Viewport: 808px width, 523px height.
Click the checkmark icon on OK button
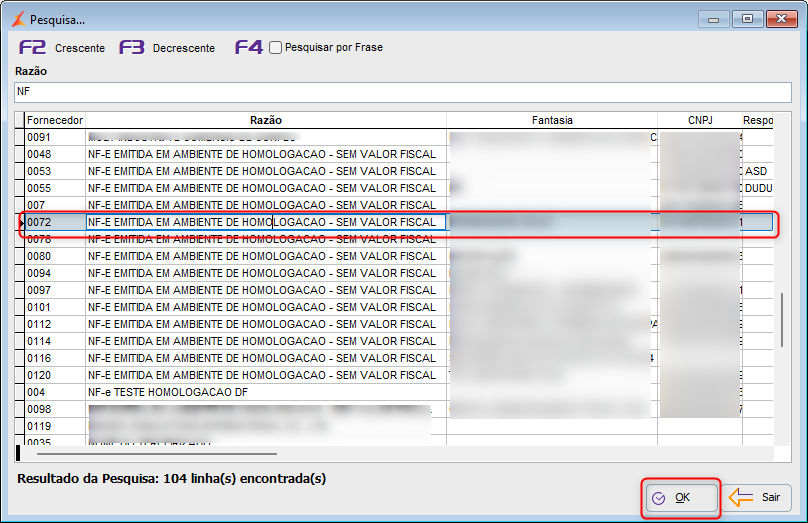tap(659, 498)
